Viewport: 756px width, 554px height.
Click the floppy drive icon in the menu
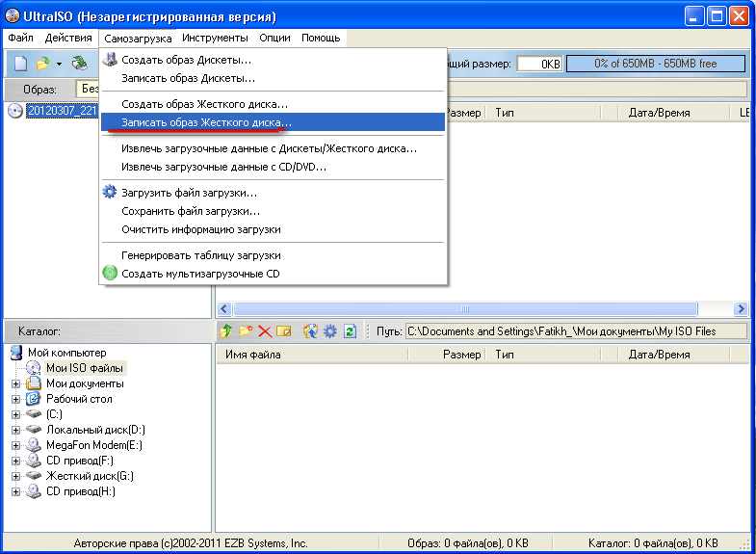point(110,60)
